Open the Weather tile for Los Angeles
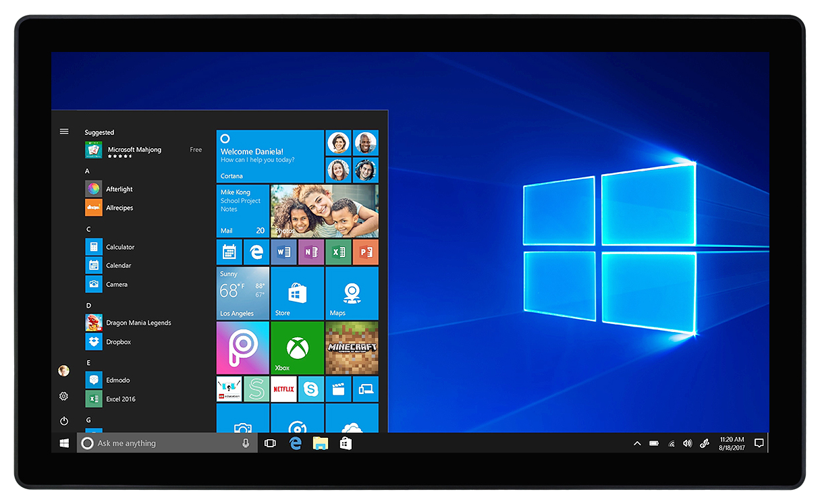This screenshot has width=820, height=504. [x=243, y=293]
